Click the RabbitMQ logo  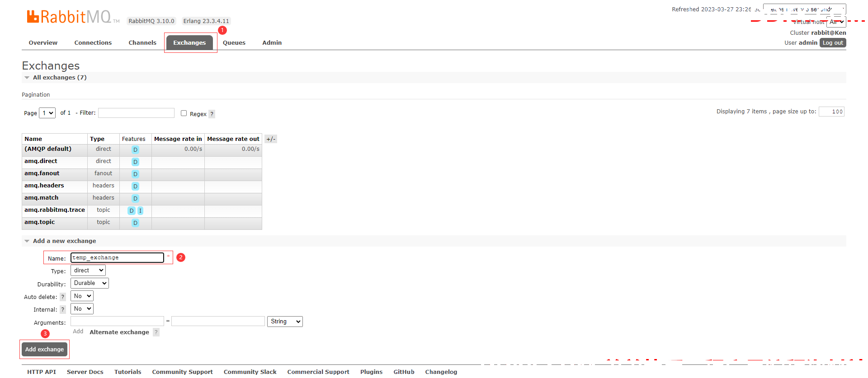[73, 17]
